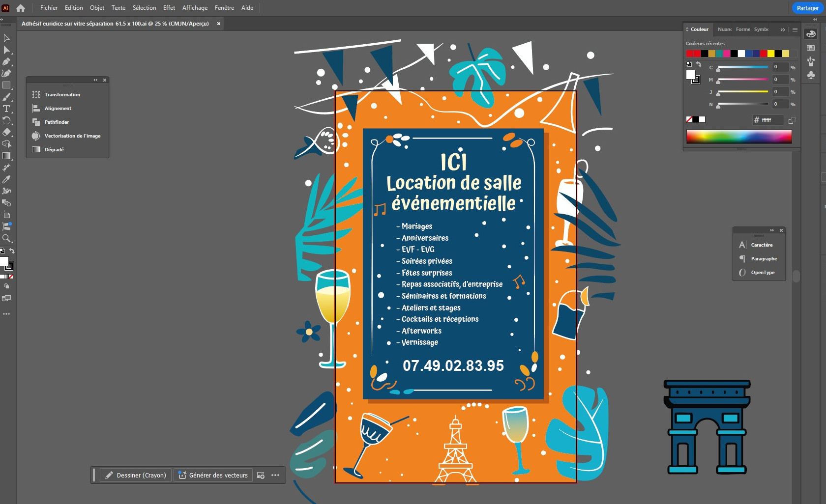Open Vectorisation de l'image from the panel
This screenshot has height=504, width=826.
click(72, 136)
